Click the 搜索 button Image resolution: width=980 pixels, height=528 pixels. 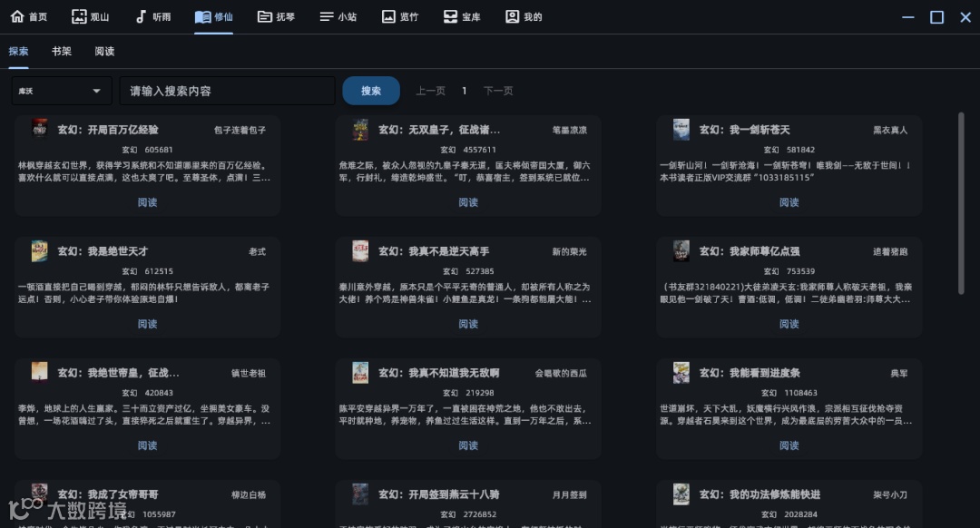371,91
